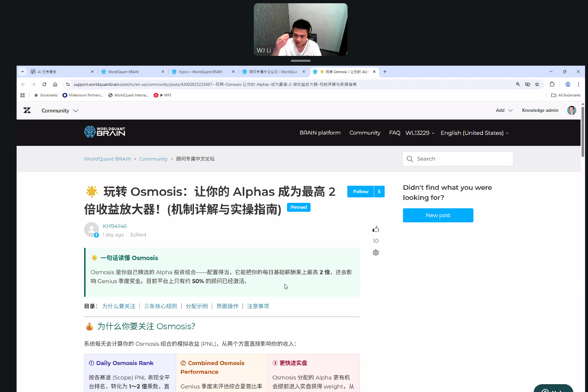Image resolution: width=588 pixels, height=392 pixels.
Task: Click the Search input field
Action: (458, 159)
